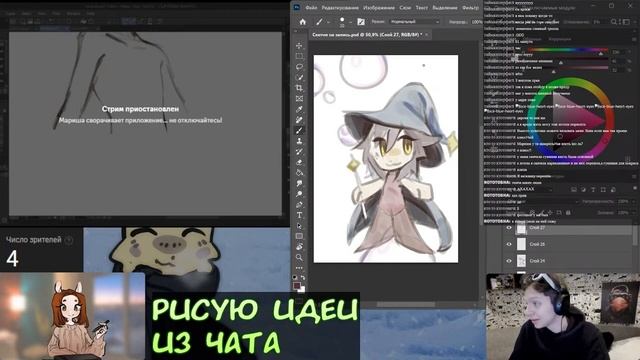The width and height of the screenshot is (640, 360).
Task: Select the Clone Stamp tool
Action: [299, 141]
